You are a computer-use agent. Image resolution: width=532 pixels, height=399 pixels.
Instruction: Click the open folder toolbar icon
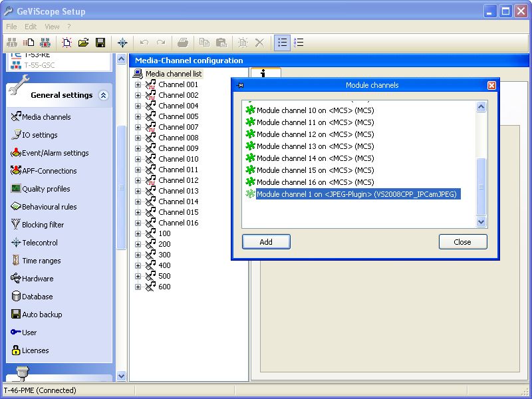84,43
